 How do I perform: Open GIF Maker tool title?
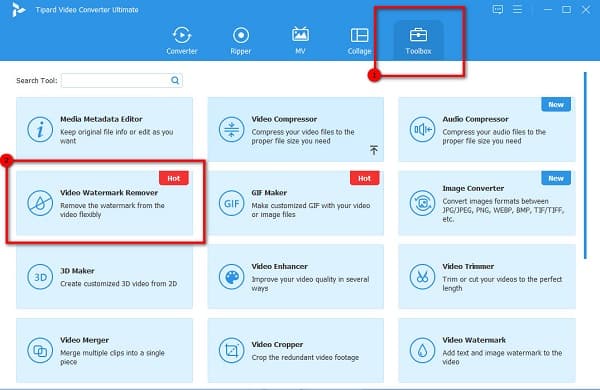[269, 193]
